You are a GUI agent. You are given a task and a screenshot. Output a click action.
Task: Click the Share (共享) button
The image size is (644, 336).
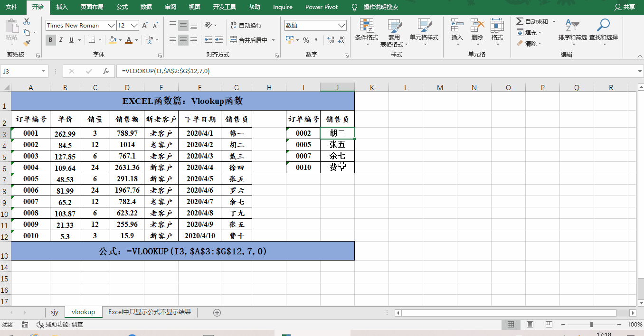(x=625, y=7)
